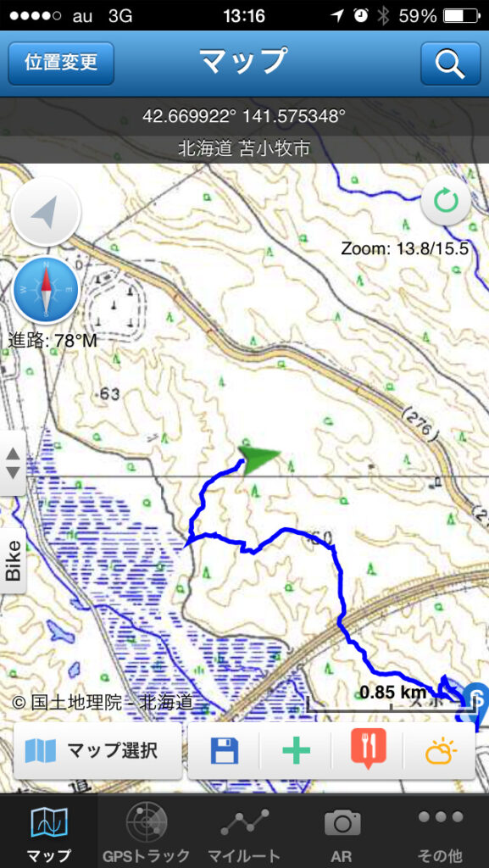Tap the green plus add icon

[296, 751]
